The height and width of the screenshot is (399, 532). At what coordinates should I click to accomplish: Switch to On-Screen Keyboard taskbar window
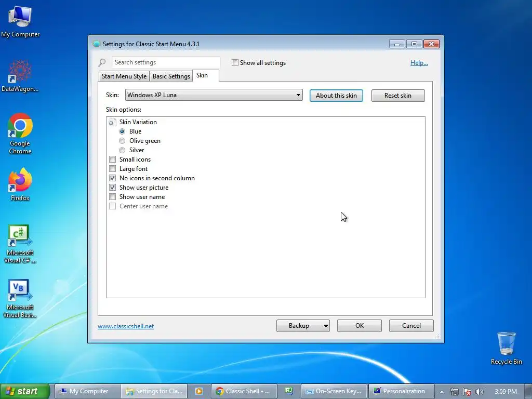click(334, 391)
